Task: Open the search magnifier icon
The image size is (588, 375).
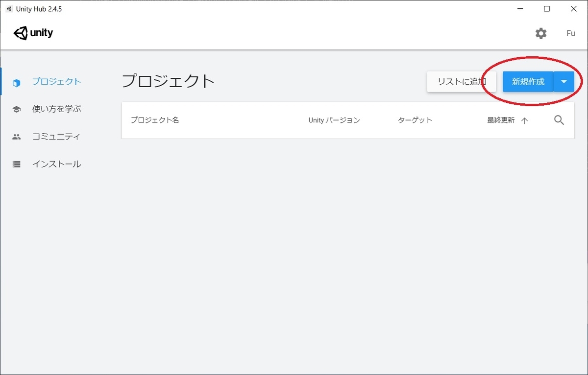Action: [559, 120]
